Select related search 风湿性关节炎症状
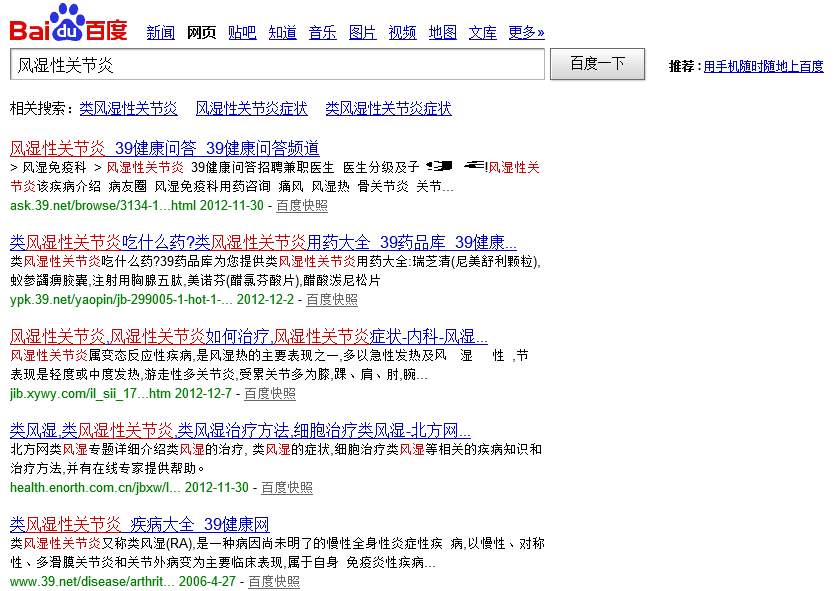 pos(251,108)
